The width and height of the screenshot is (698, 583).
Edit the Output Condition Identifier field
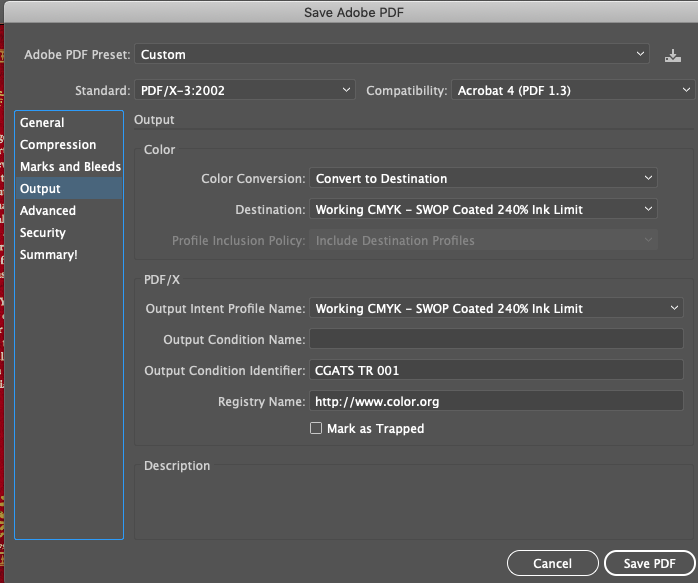click(x=496, y=371)
